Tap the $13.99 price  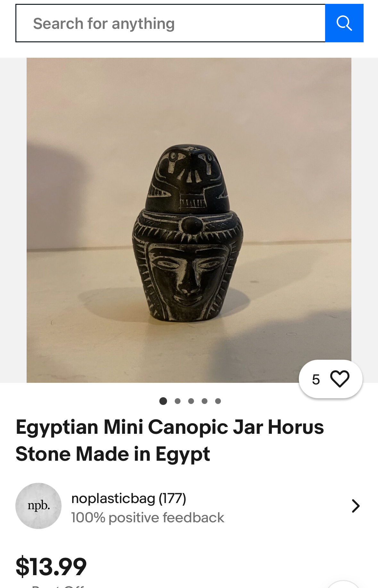click(x=51, y=567)
